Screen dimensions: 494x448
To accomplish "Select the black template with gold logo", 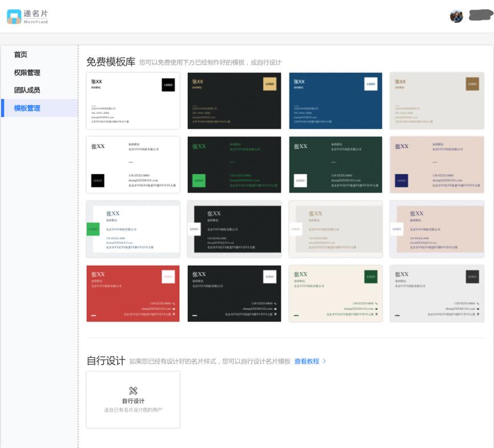I will click(234, 101).
